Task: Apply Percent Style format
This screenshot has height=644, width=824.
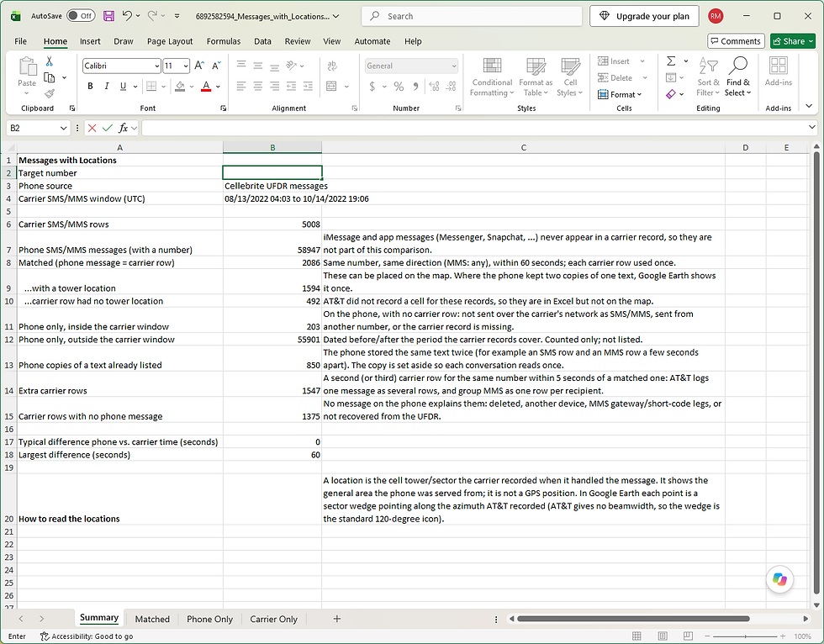Action: tap(399, 86)
